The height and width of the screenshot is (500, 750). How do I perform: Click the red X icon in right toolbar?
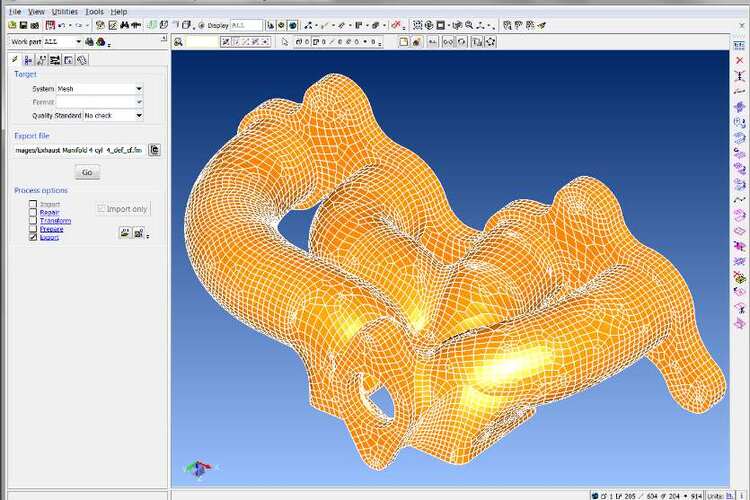pos(739,60)
